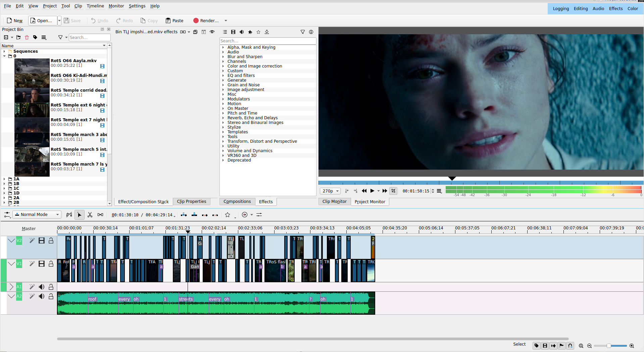Image resolution: width=644 pixels, height=352 pixels.
Task: Click the horizontal timeline scrollbar
Action: [313, 339]
